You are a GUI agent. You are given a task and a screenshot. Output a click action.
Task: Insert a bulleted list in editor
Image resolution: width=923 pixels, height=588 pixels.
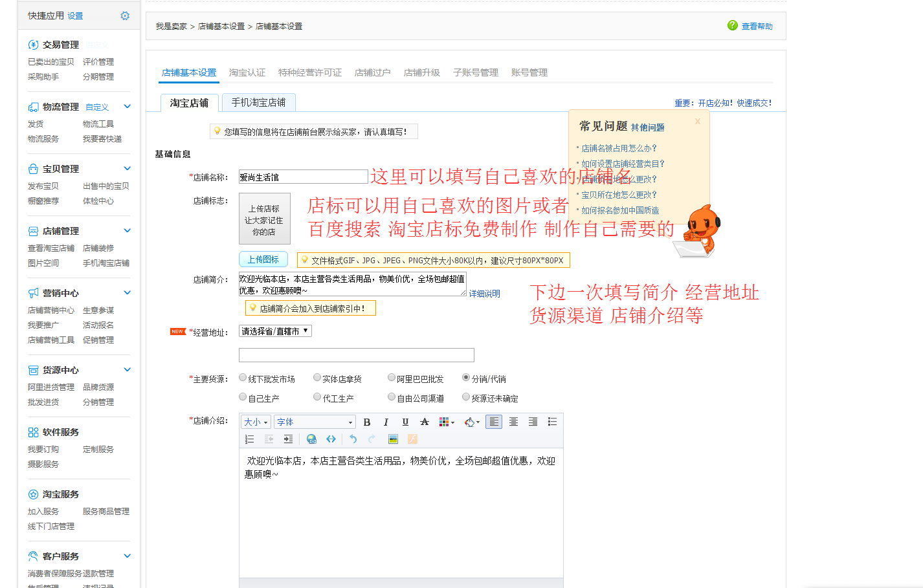[552, 422]
